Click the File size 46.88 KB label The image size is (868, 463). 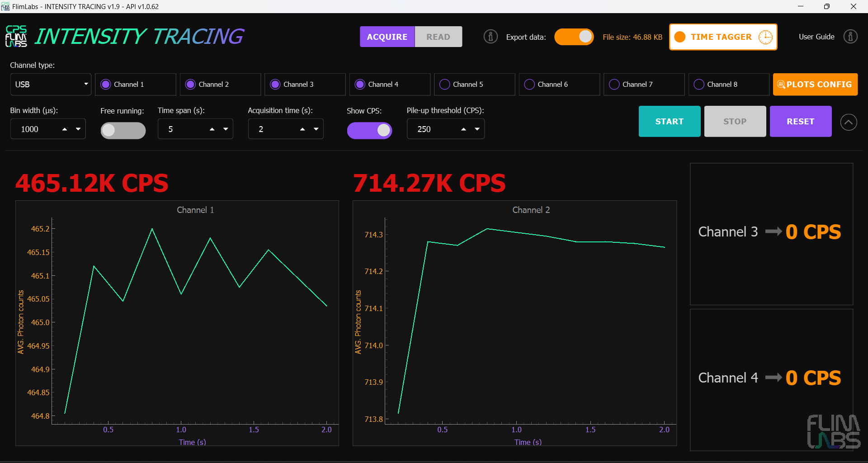[632, 37]
